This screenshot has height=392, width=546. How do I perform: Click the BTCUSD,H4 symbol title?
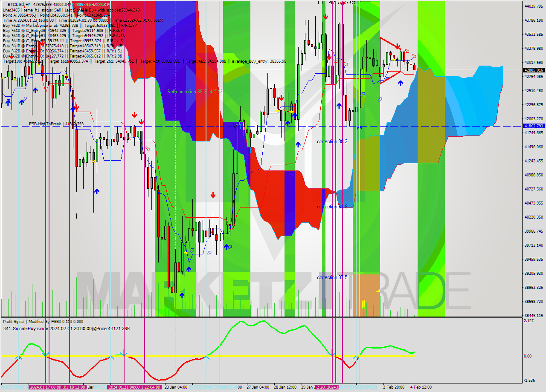19,4
